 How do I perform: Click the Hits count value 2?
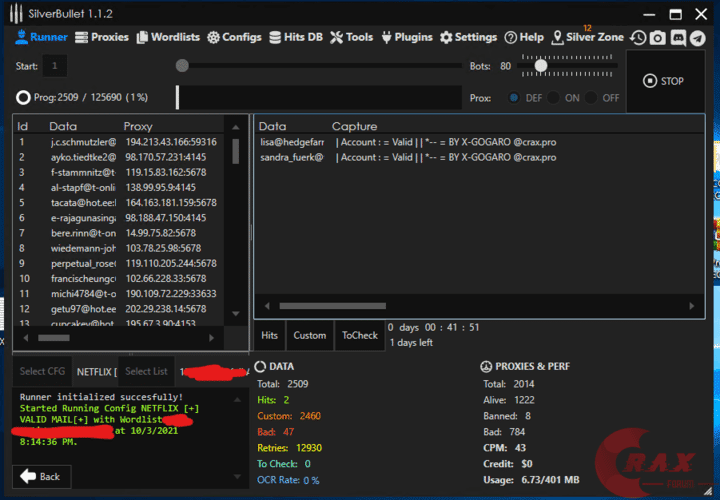286,400
